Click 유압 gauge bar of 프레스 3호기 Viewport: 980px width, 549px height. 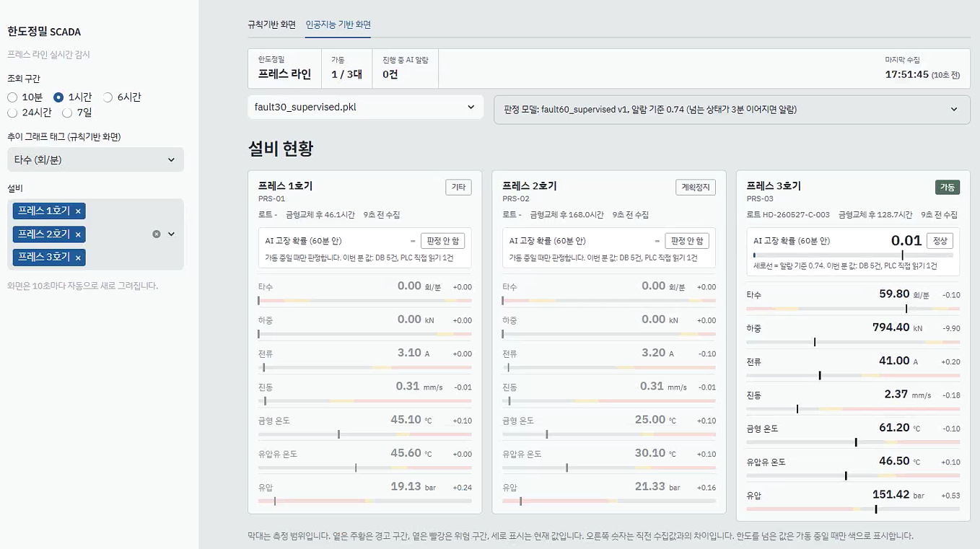coord(853,509)
